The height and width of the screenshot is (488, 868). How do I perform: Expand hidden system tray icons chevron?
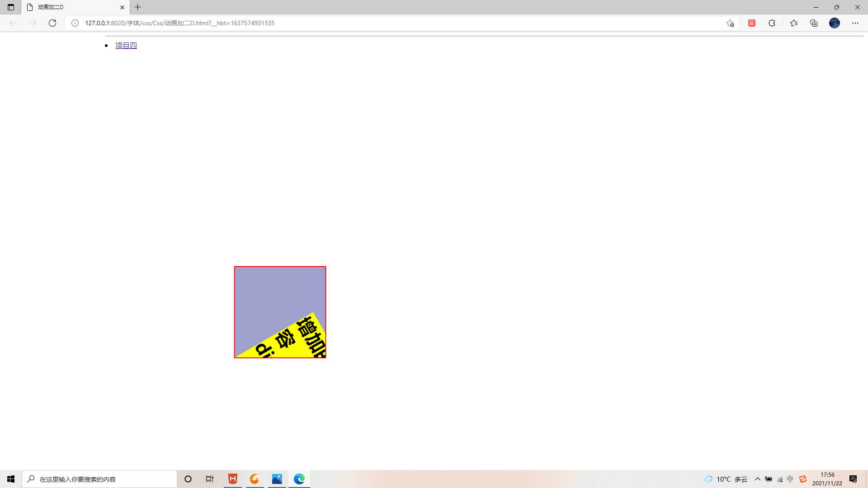click(758, 479)
